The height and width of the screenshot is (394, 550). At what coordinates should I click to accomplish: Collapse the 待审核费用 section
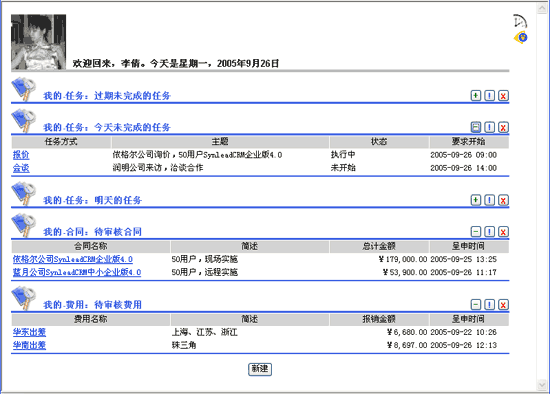click(476, 305)
